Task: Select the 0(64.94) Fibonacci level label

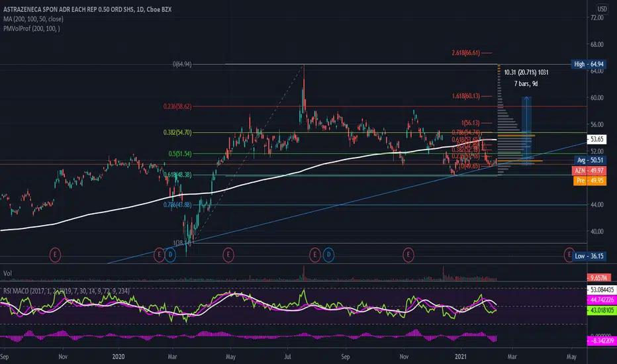Action: [182, 64]
